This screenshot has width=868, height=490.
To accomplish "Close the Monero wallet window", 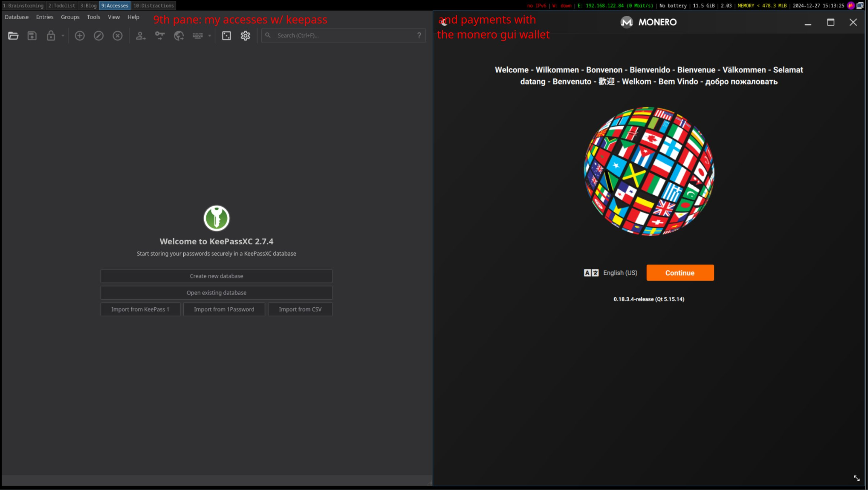I will [x=853, y=22].
